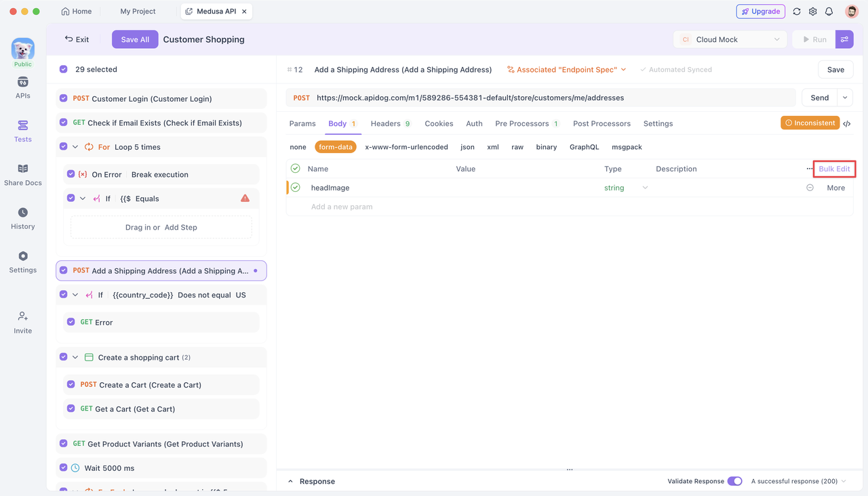
Task: Click the Associated Endpoint Spec link icon
Action: [511, 70]
